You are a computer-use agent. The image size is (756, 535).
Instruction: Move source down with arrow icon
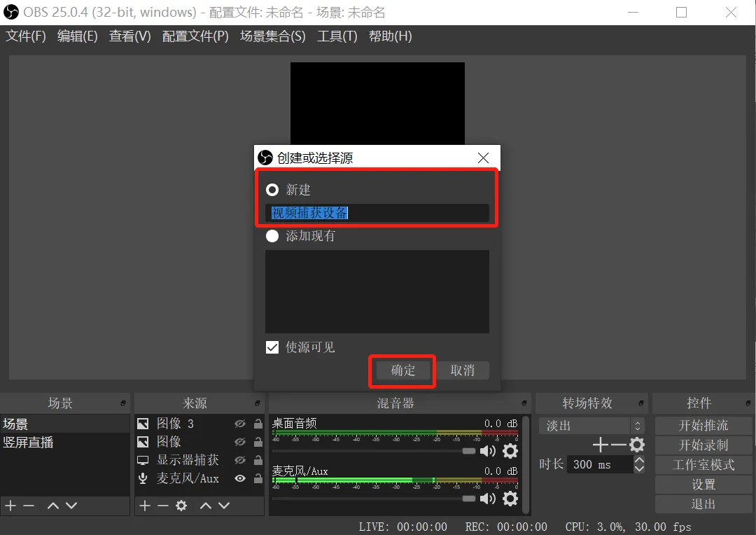(x=224, y=506)
